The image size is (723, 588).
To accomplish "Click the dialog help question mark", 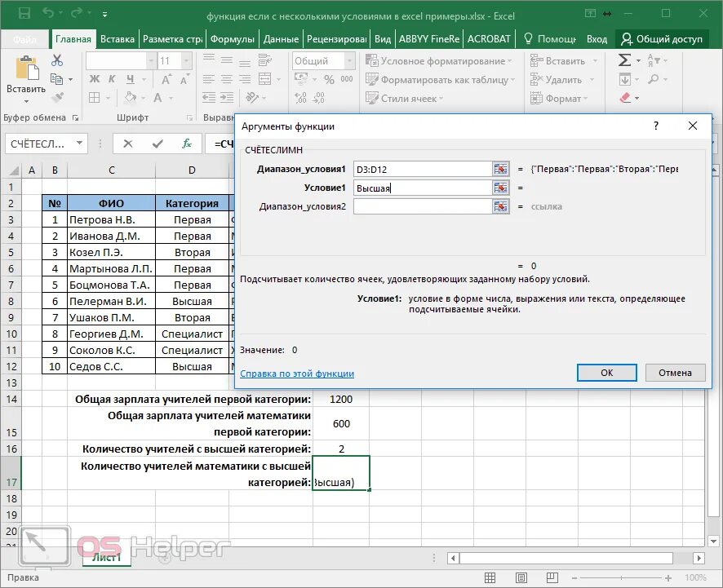I will pos(656,126).
